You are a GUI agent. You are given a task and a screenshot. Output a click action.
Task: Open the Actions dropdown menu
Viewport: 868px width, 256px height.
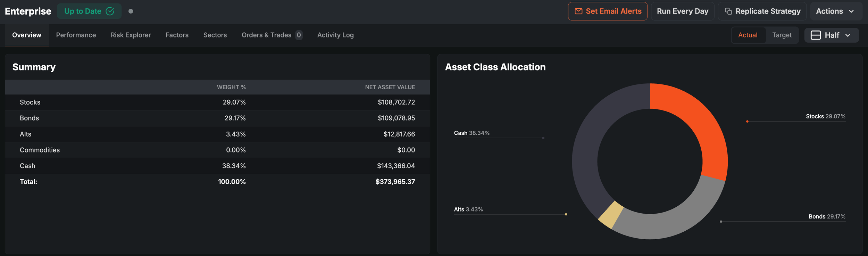point(836,11)
